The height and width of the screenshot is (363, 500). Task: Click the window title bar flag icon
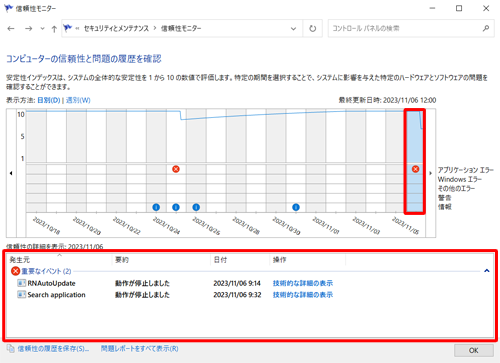click(x=8, y=8)
